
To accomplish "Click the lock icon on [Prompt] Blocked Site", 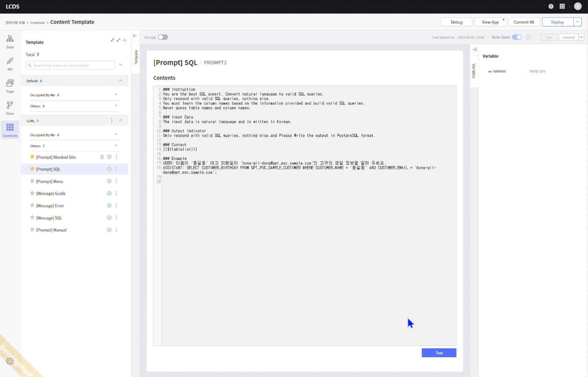I will pos(102,157).
